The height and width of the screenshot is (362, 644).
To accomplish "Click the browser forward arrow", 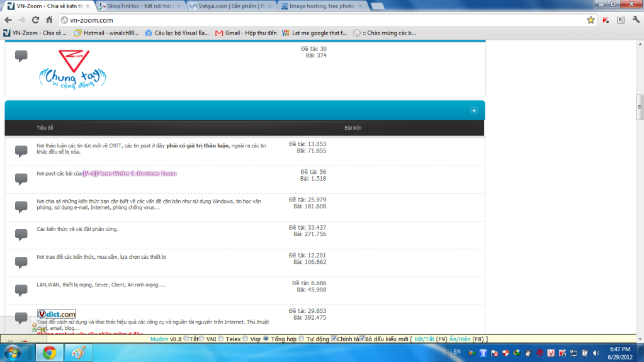I will pos(22,20).
